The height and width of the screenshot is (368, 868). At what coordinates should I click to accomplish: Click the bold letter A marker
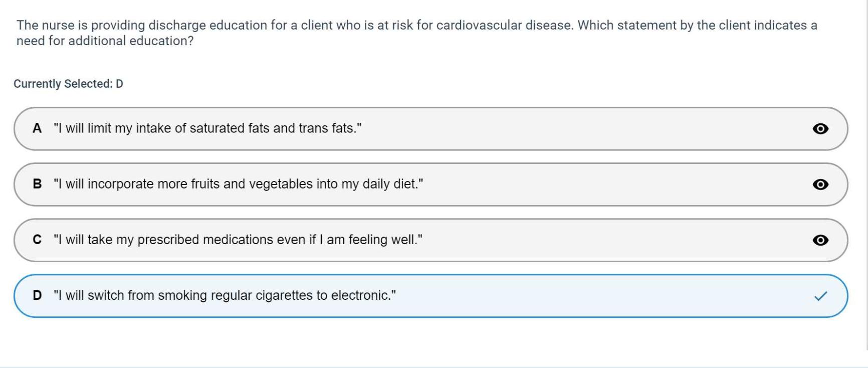(37, 128)
